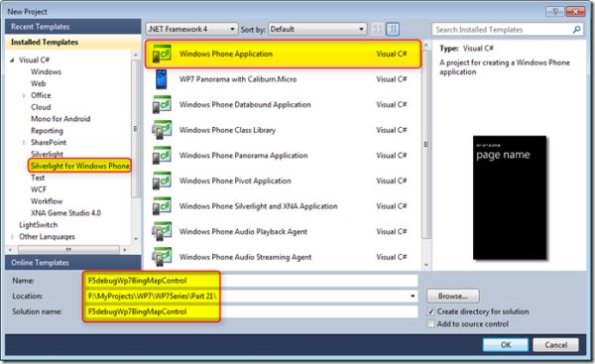Toggle Create directory for solution checkbox
Viewport: 595px width, 364px height.
[430, 311]
